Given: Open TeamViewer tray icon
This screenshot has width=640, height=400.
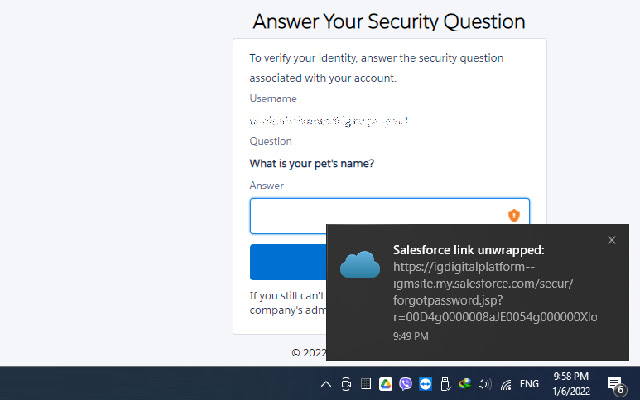Looking at the screenshot, I should [x=425, y=384].
